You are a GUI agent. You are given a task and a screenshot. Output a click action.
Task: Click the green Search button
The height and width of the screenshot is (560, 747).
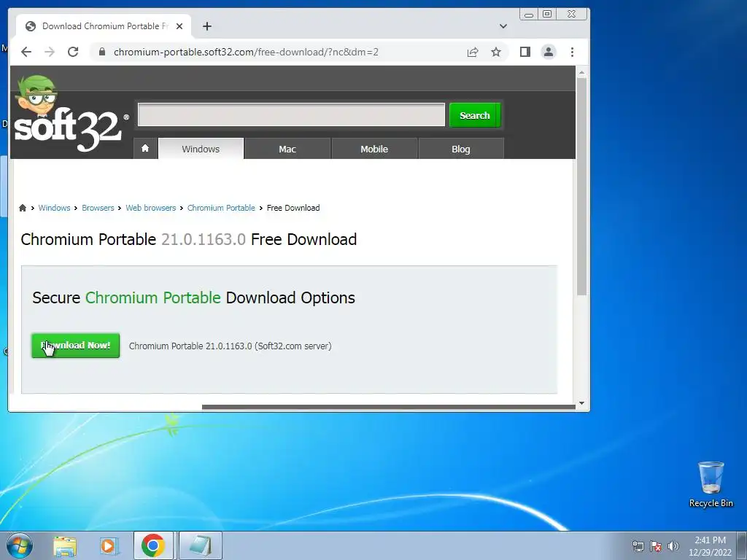pyautogui.click(x=475, y=115)
